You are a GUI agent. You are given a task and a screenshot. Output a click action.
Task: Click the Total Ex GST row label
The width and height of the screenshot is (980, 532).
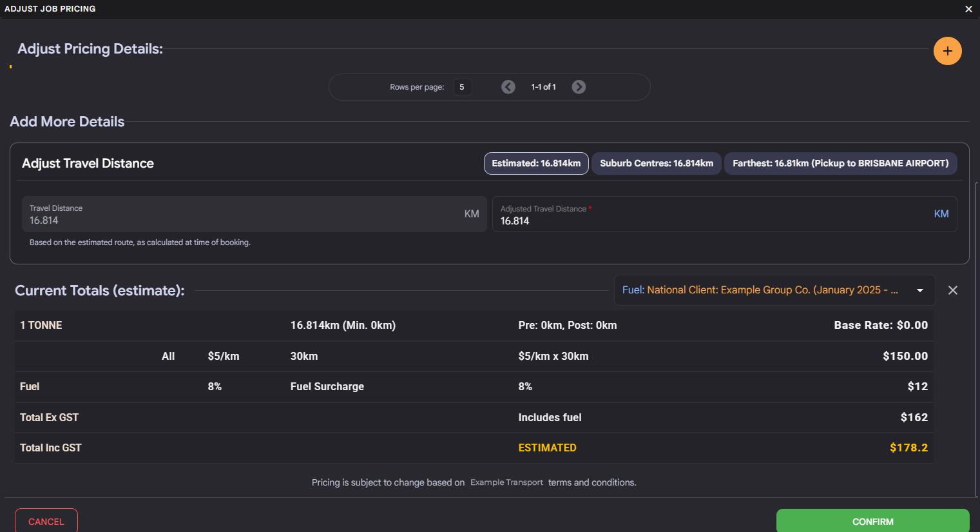point(49,417)
